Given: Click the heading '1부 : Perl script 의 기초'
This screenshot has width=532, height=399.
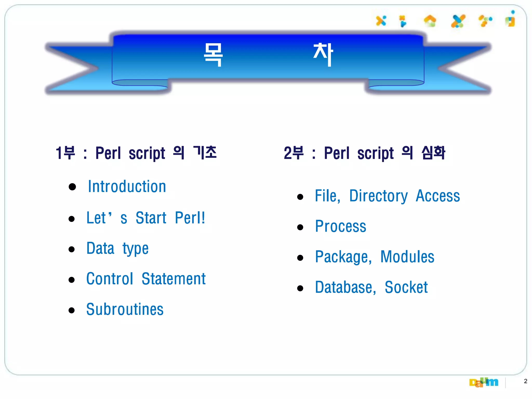Looking at the screenshot, I should (x=136, y=153).
